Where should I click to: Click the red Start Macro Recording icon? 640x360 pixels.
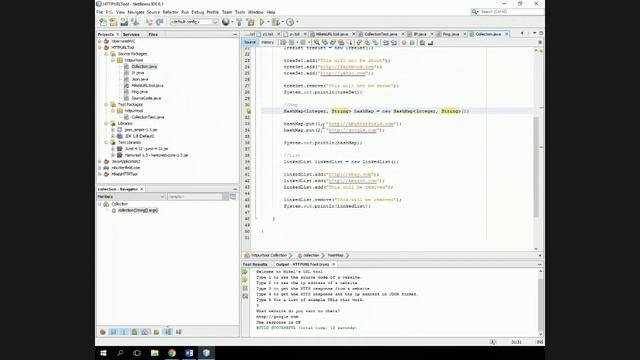click(x=404, y=42)
